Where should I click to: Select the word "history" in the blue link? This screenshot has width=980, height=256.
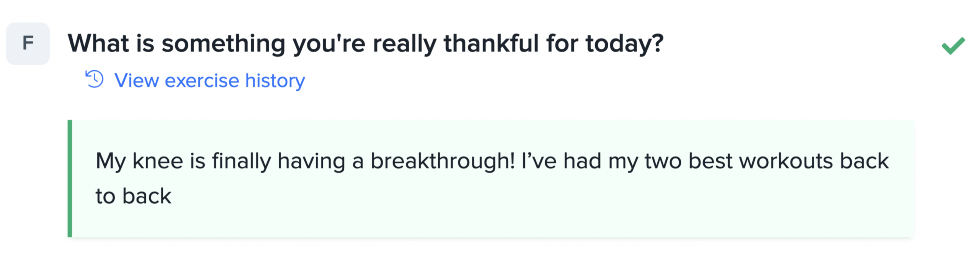click(x=275, y=81)
